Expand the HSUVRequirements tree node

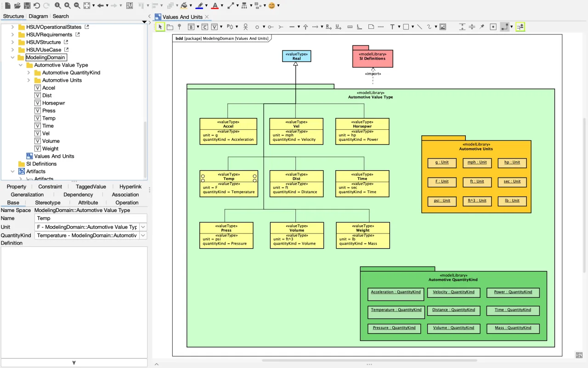[x=13, y=34]
